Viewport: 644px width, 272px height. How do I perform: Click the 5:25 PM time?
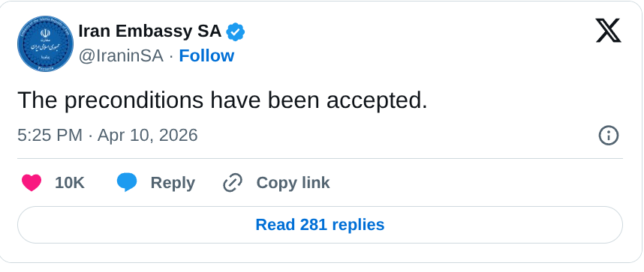(50, 136)
